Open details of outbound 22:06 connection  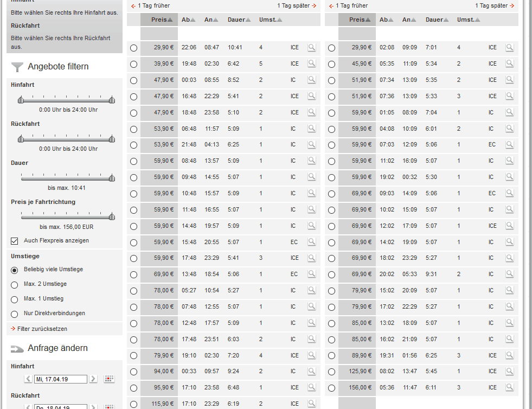[x=311, y=48]
